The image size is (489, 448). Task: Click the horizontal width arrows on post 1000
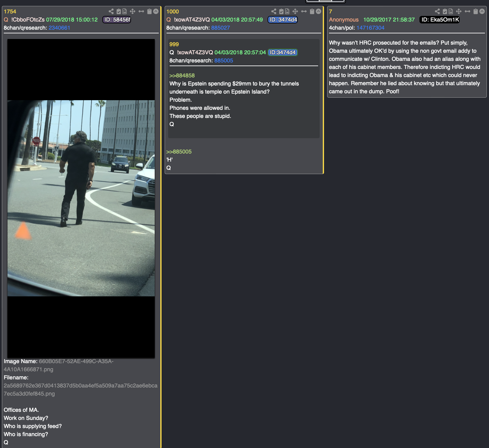click(x=304, y=11)
